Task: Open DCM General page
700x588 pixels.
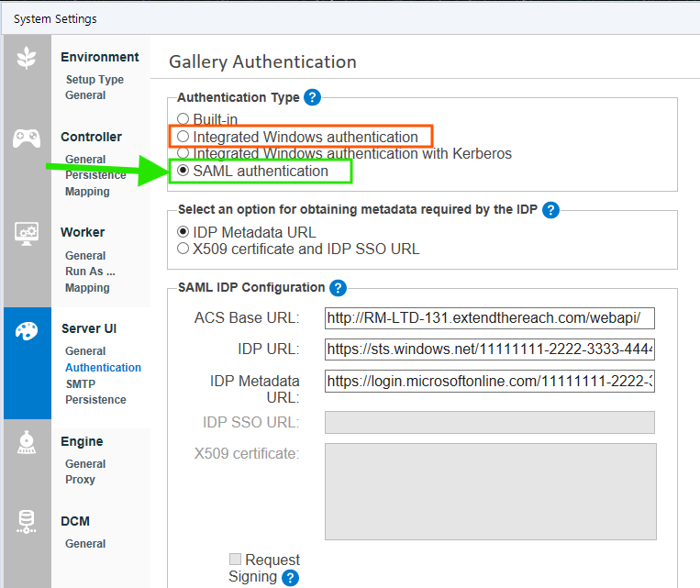Action: 85,544
